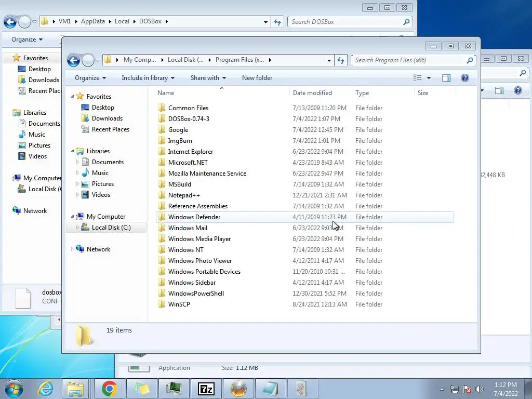Select the ImgBurn folder icon
The image size is (532, 399).
(x=162, y=140)
